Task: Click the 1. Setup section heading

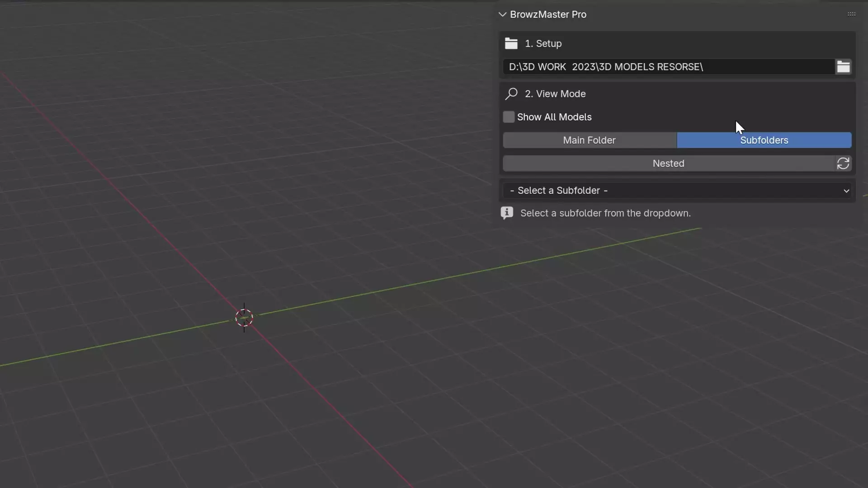Action: tap(543, 44)
